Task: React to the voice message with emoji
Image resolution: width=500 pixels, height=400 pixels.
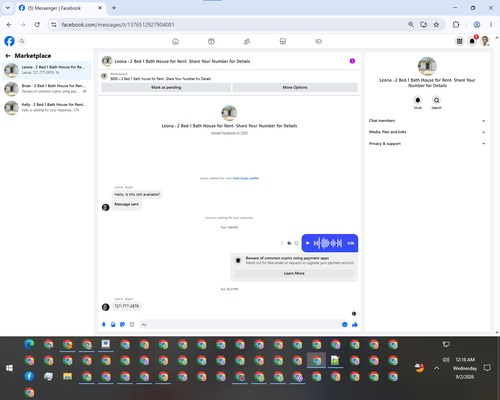Action: (296, 243)
